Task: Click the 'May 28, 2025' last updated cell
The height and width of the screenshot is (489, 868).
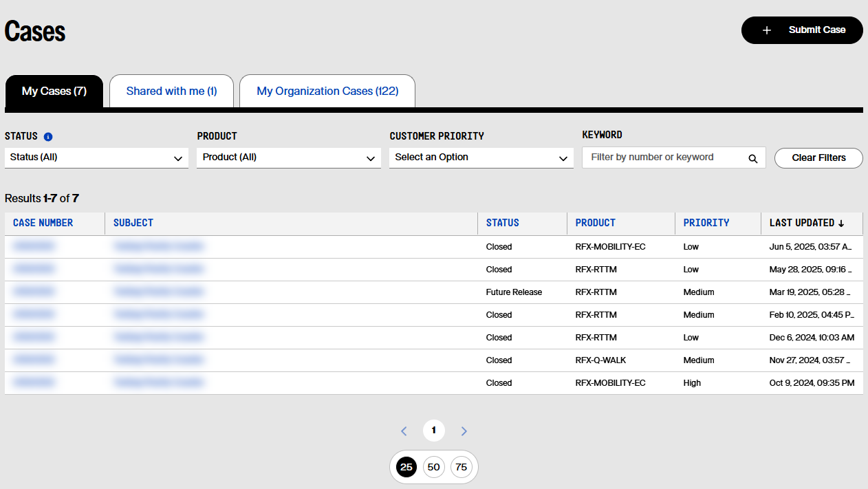Action: [810, 270]
